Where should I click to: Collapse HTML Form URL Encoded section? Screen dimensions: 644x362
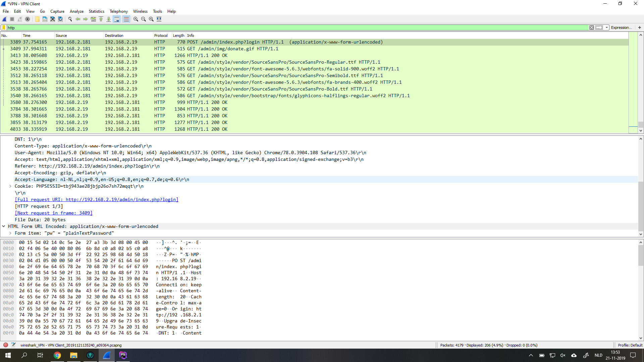[4, 226]
